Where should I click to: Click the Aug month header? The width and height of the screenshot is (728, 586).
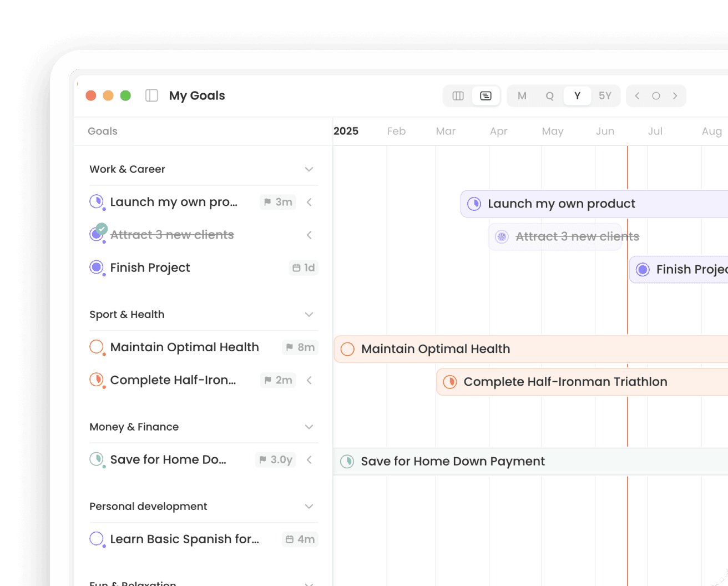click(712, 131)
